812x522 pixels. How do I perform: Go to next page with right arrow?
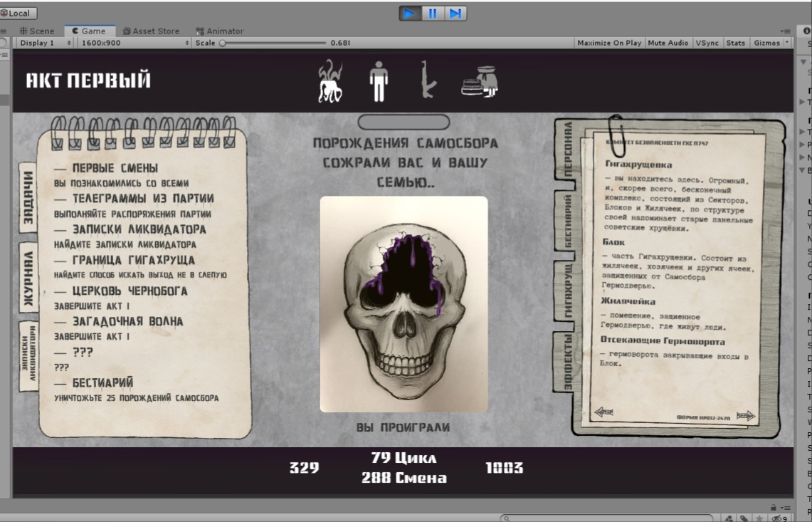[x=745, y=415]
